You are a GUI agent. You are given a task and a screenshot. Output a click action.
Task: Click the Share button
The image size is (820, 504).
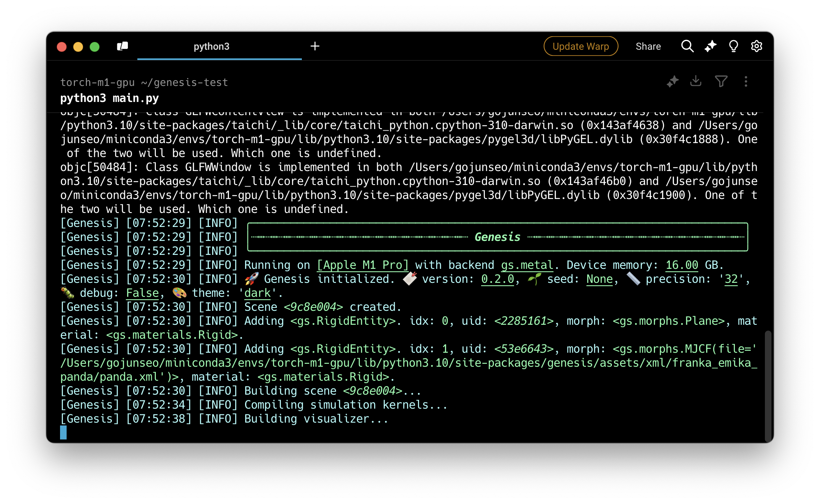(x=648, y=46)
